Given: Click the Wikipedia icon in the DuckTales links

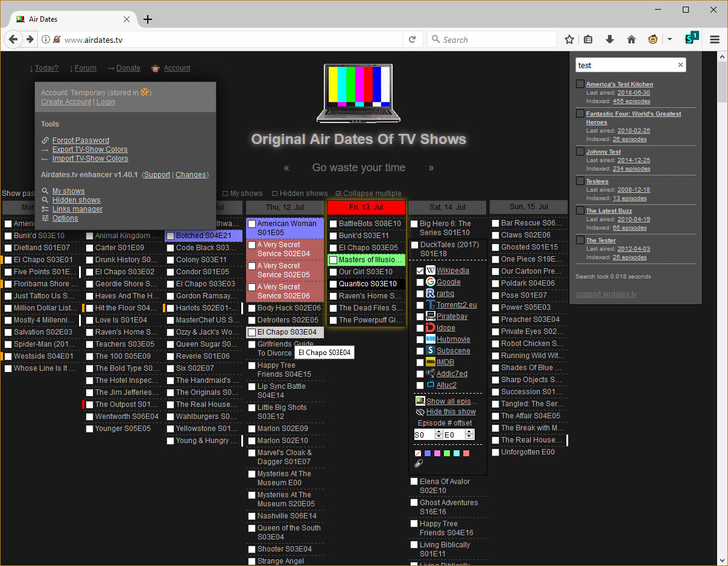Looking at the screenshot, I should [431, 271].
